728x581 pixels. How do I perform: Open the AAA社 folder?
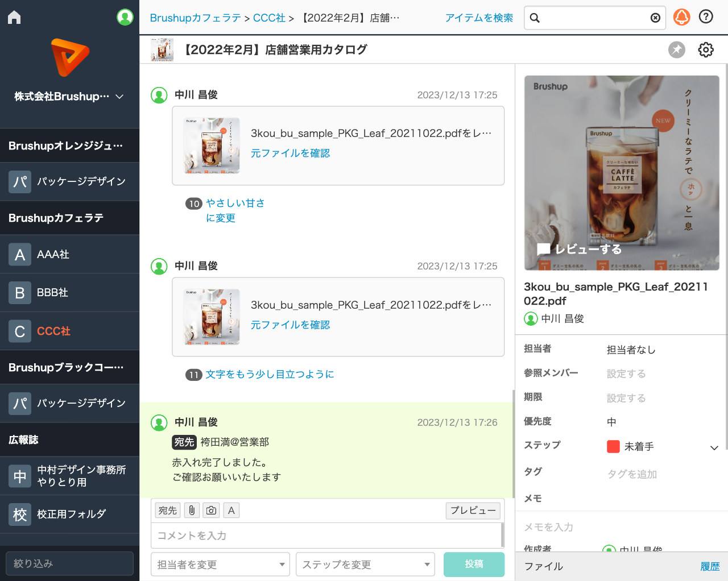[69, 254]
